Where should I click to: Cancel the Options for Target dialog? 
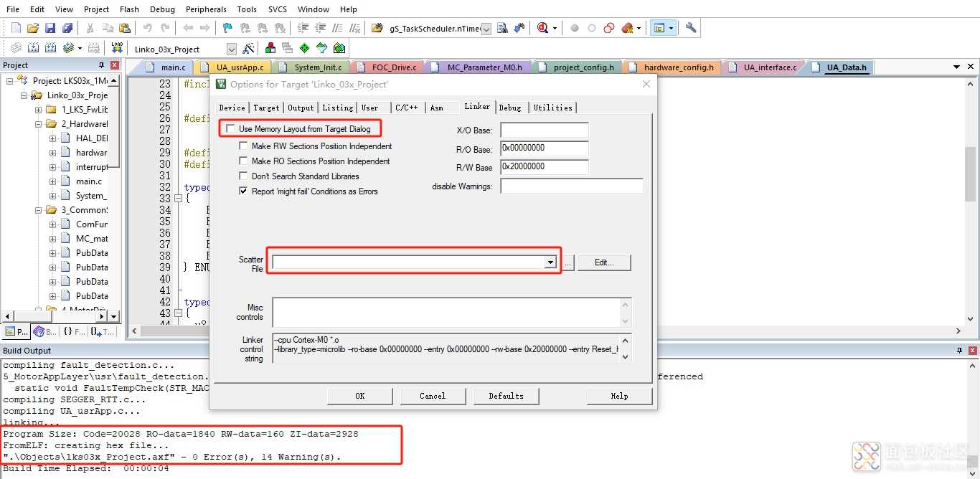(433, 396)
